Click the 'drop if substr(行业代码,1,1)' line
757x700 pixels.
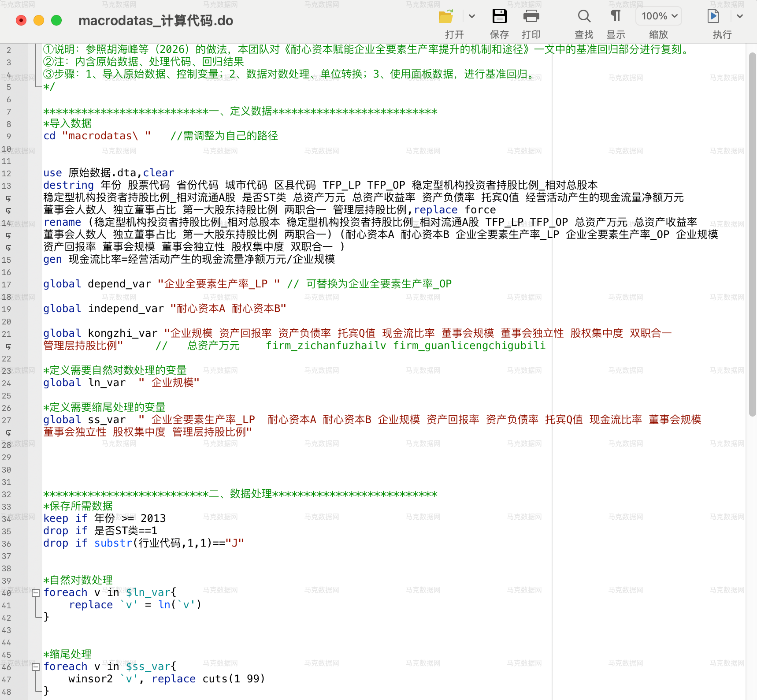144,543
